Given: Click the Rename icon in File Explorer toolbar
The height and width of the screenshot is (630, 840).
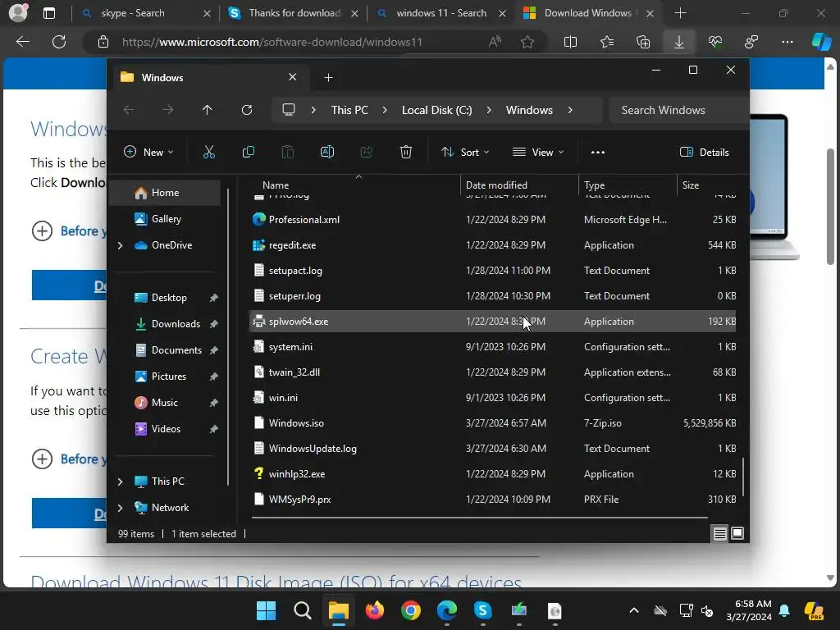Looking at the screenshot, I should (x=326, y=152).
